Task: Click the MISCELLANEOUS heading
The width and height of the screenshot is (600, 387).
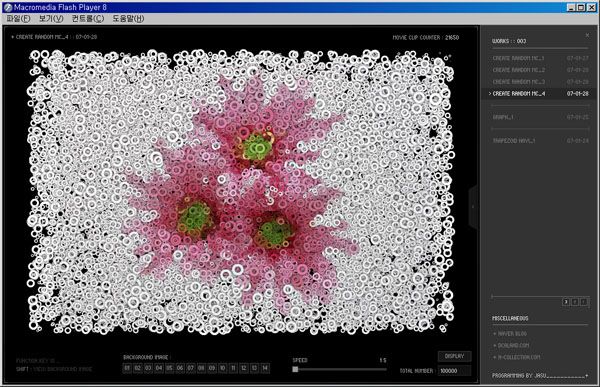Action: 510,318
